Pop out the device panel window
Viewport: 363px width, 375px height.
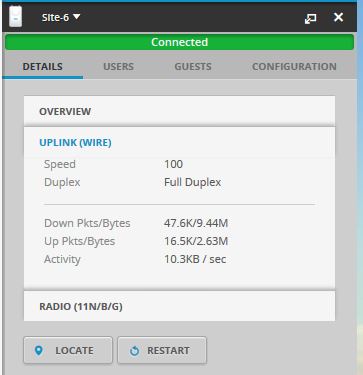point(310,19)
